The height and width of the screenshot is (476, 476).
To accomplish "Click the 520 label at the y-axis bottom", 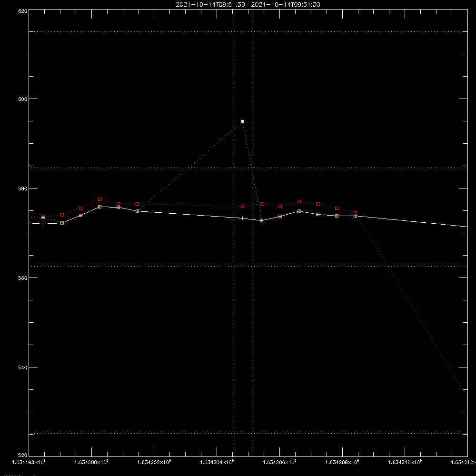I will click(x=23, y=455).
